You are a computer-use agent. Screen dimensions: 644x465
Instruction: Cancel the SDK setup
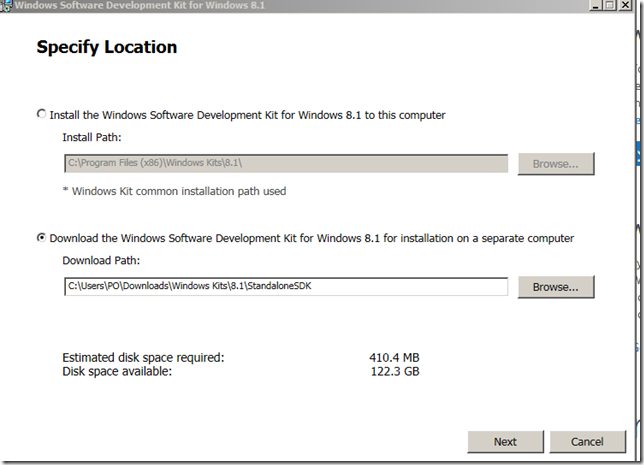(x=587, y=441)
